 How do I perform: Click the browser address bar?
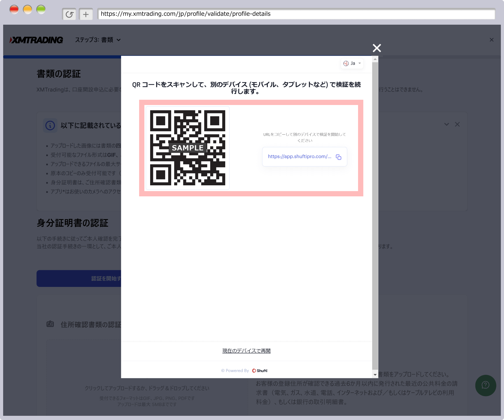296,14
